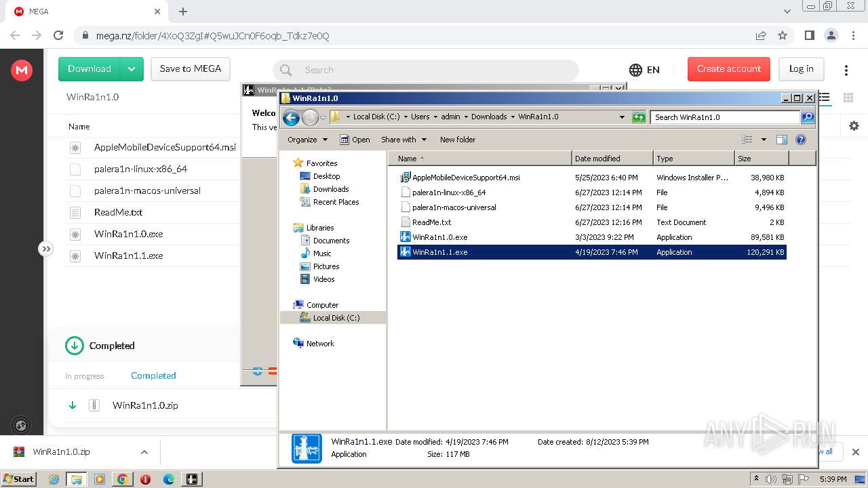Click the Windows Start button
868x488 pixels.
tap(18, 479)
